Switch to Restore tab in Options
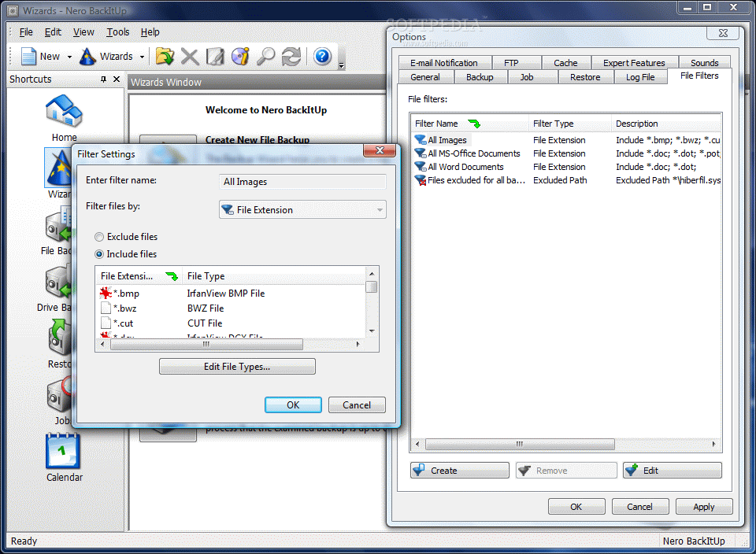This screenshot has width=756, height=554. (x=585, y=77)
